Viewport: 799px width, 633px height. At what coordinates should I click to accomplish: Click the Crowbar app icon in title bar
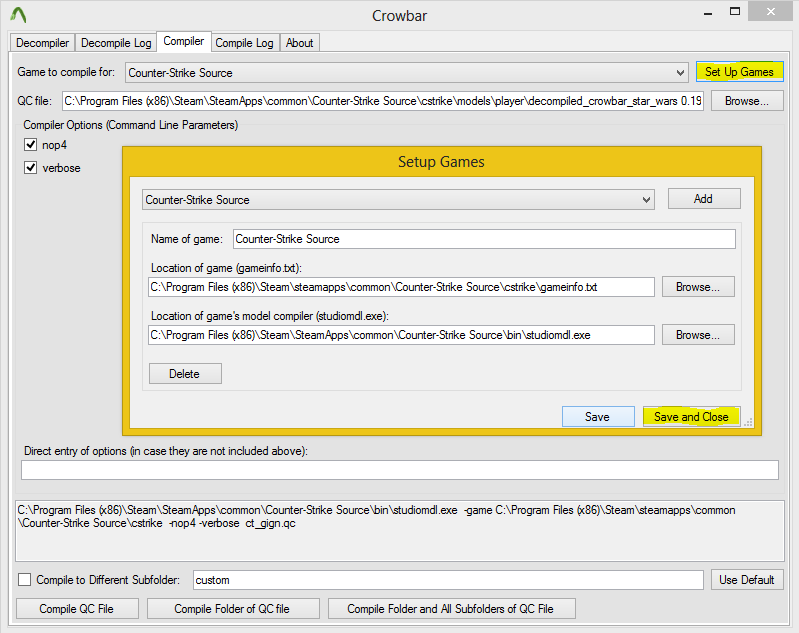pyautogui.click(x=18, y=15)
